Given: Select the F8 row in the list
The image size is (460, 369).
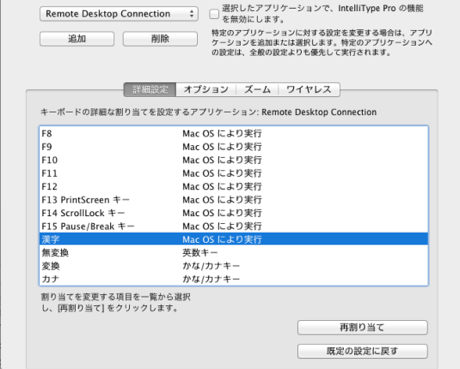Looking at the screenshot, I should point(234,134).
